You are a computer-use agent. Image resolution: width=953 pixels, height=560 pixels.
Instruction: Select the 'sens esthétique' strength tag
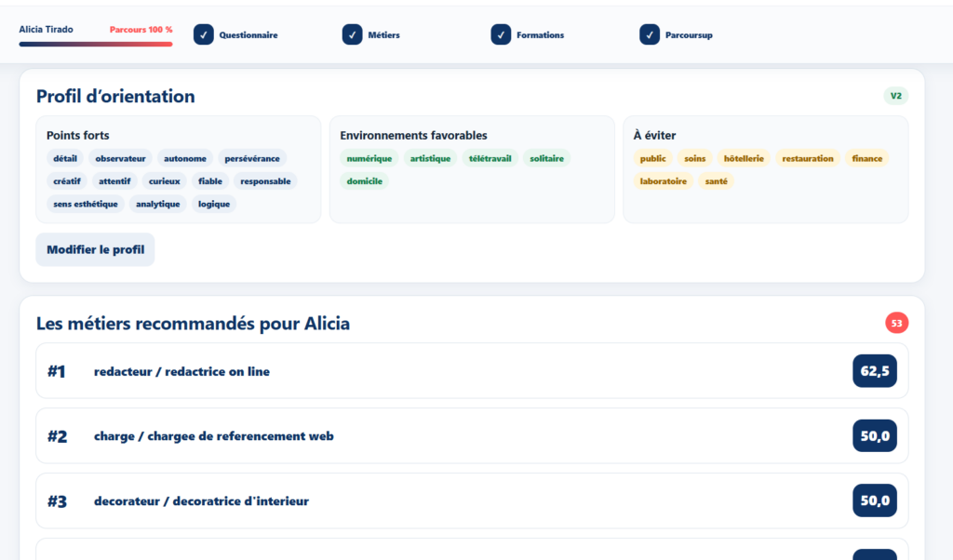coord(85,204)
